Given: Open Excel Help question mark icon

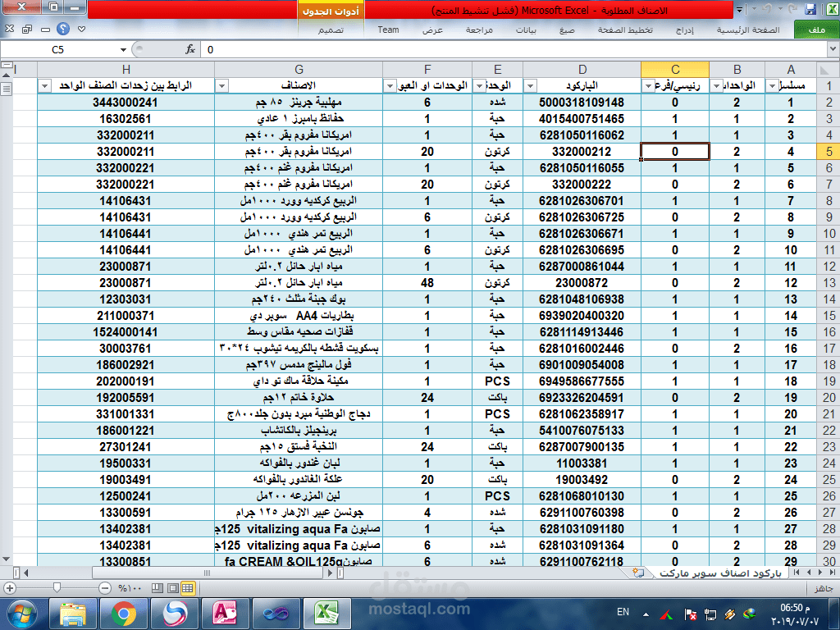Looking at the screenshot, I should click(63, 29).
